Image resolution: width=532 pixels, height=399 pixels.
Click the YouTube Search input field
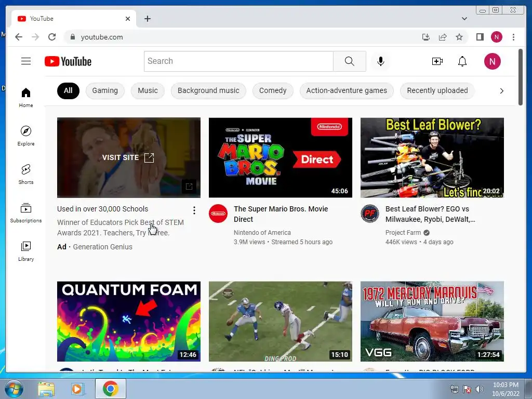[x=238, y=61]
